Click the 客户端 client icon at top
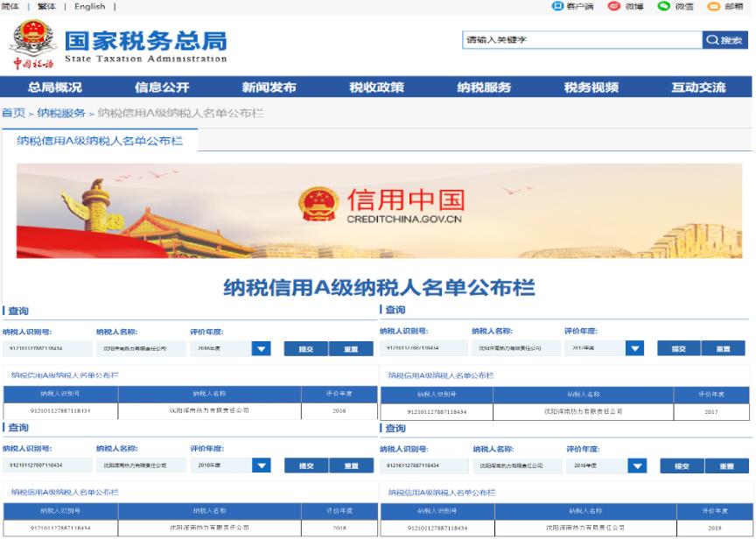 click(557, 6)
